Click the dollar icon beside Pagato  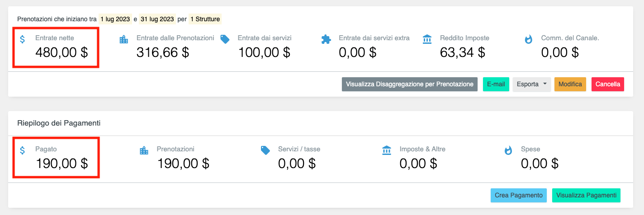[x=23, y=150]
